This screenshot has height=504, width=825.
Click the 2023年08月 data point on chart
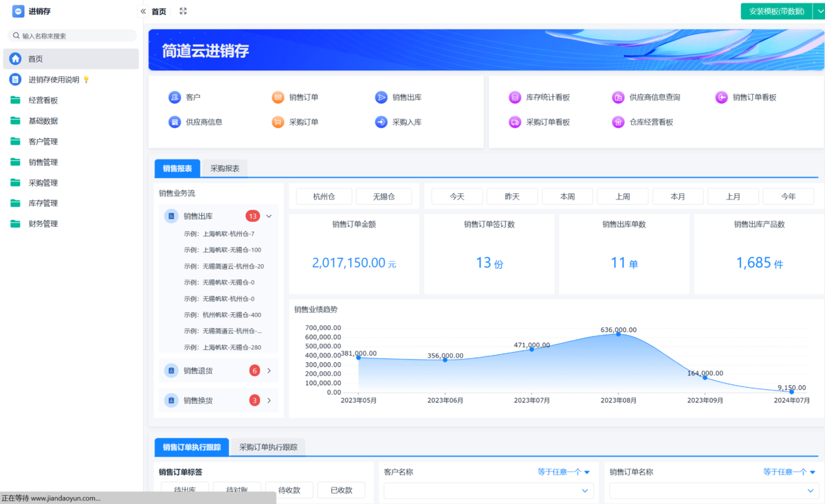point(618,333)
